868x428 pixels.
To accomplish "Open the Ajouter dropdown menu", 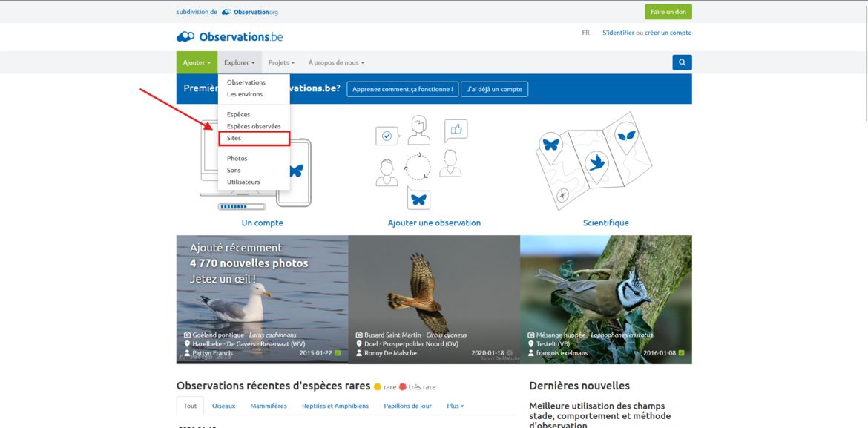I will pos(197,63).
